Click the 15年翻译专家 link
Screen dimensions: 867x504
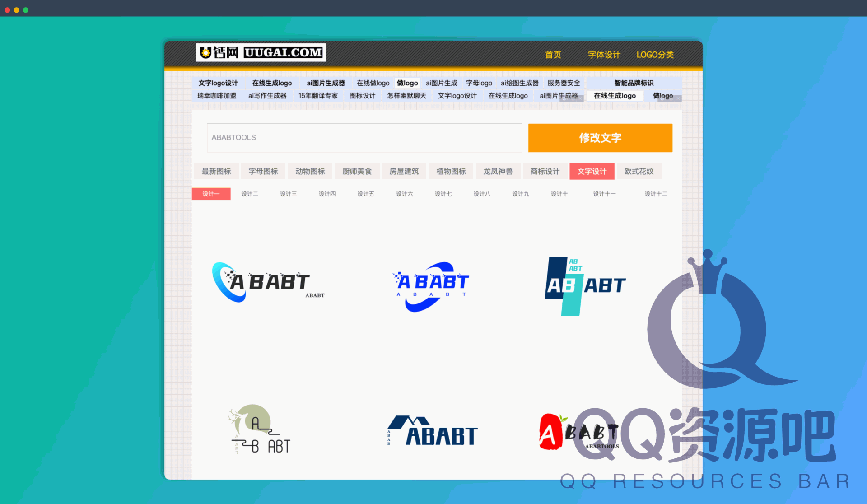[318, 95]
